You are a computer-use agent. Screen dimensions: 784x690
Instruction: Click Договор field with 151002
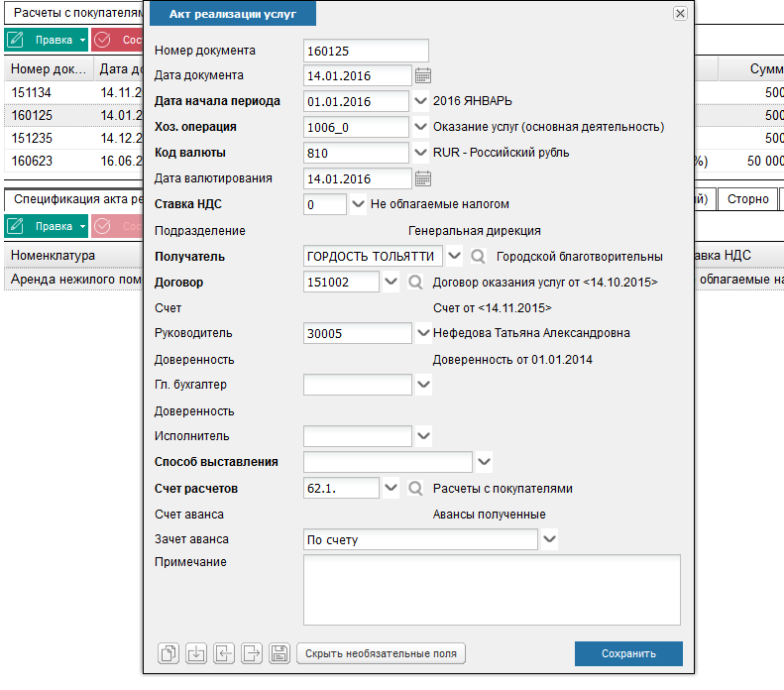click(x=341, y=282)
